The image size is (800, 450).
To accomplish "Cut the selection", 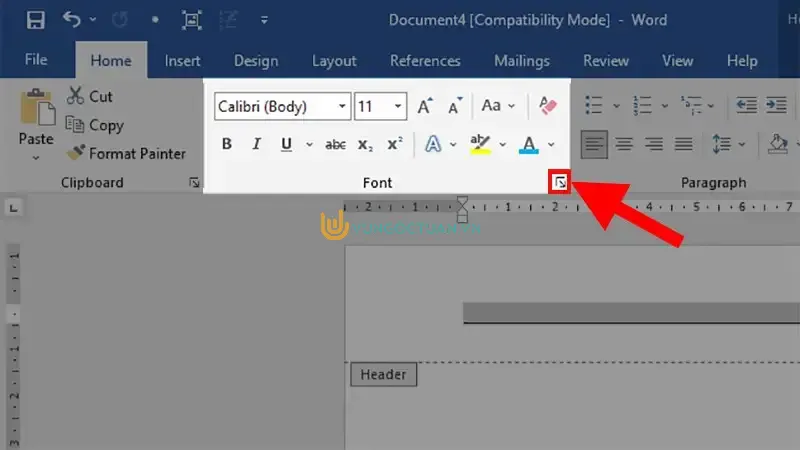I will click(89, 96).
